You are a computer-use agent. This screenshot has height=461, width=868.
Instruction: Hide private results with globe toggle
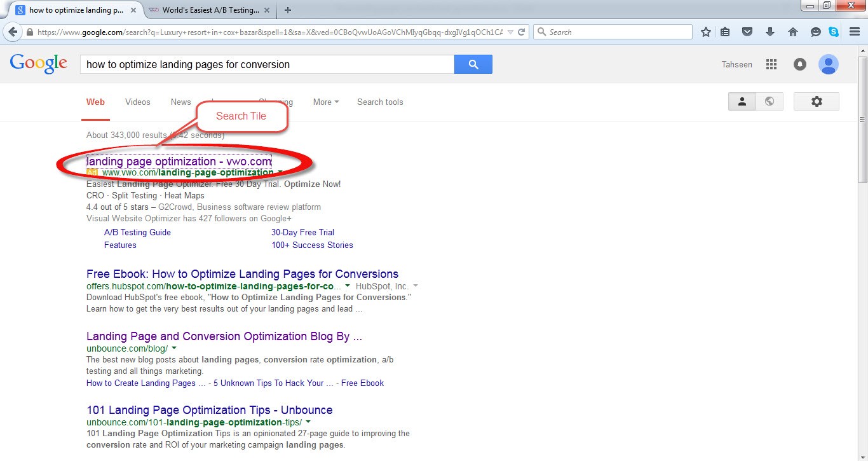770,102
